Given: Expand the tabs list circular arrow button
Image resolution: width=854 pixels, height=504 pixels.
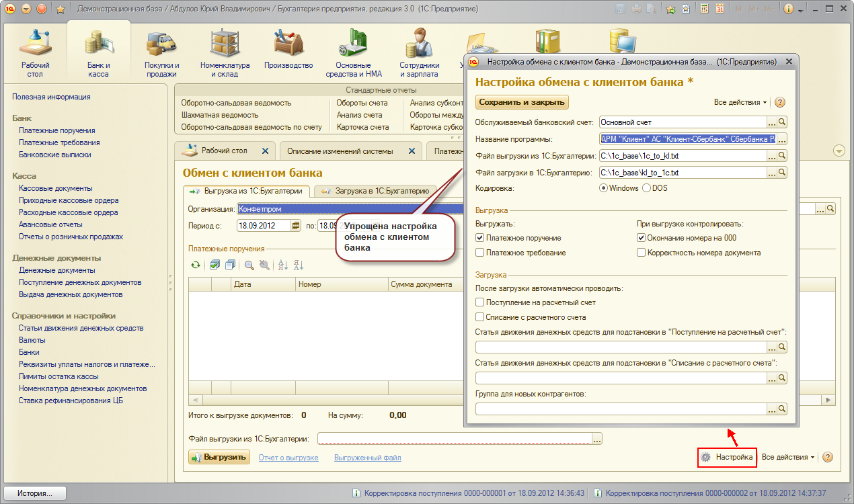Looking at the screenshot, I should [839, 151].
